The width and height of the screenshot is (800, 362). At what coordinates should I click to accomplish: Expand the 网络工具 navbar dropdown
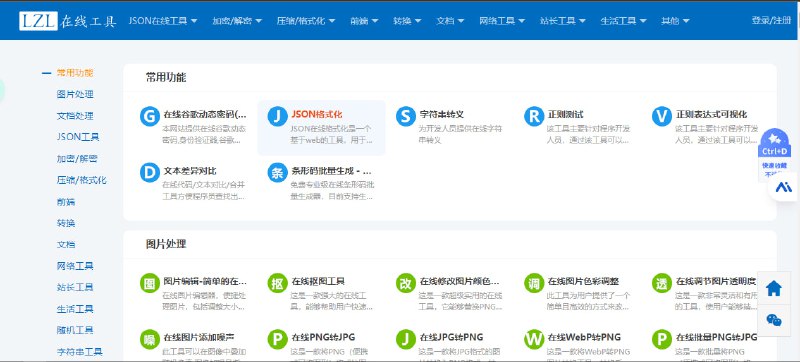click(x=502, y=21)
